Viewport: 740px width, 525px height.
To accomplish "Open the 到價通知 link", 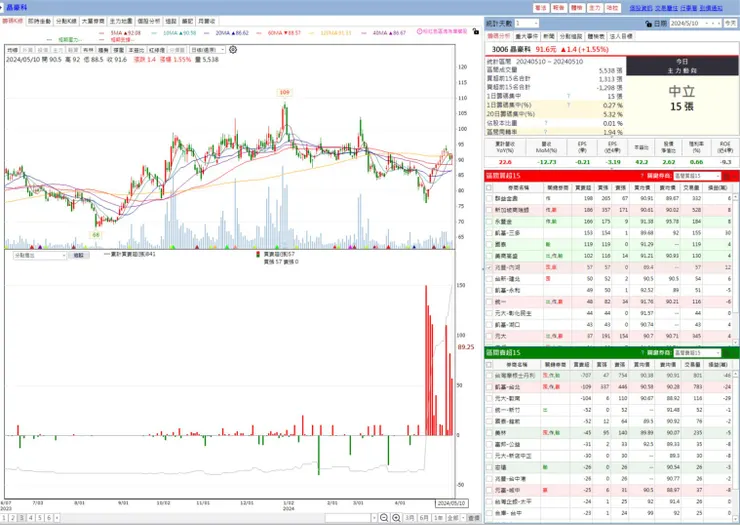I will [711, 8].
